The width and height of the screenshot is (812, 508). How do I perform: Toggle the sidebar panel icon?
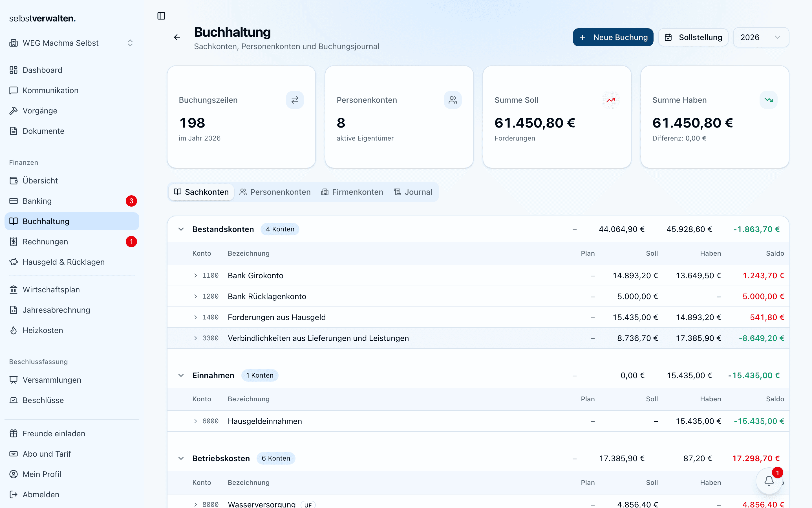pos(161,16)
